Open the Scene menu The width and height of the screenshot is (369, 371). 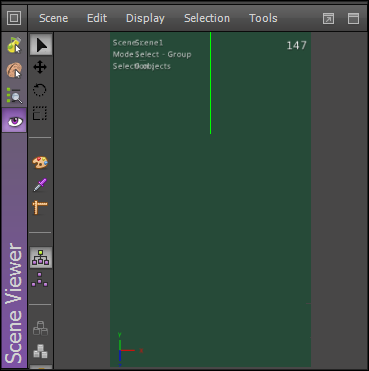tap(53, 18)
